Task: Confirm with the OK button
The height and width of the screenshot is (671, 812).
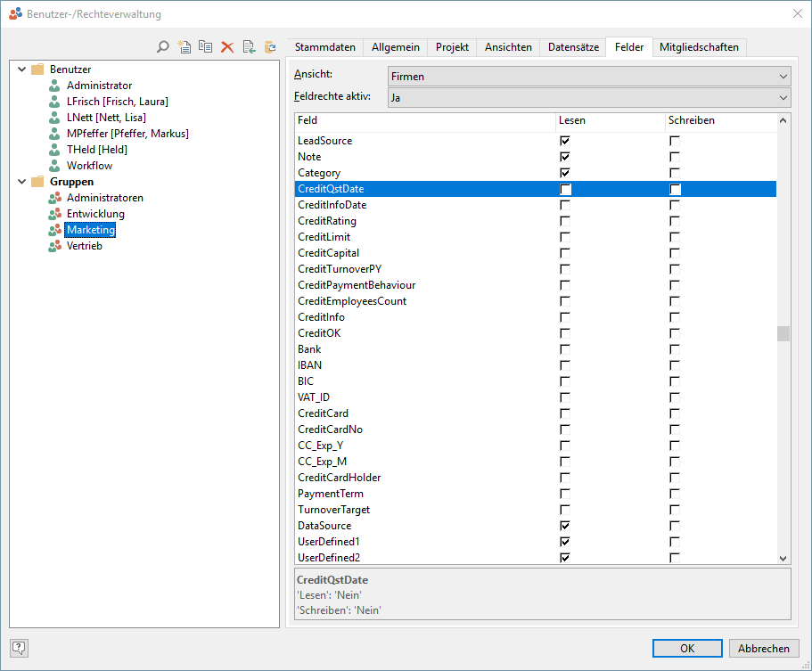Action: 687,649
